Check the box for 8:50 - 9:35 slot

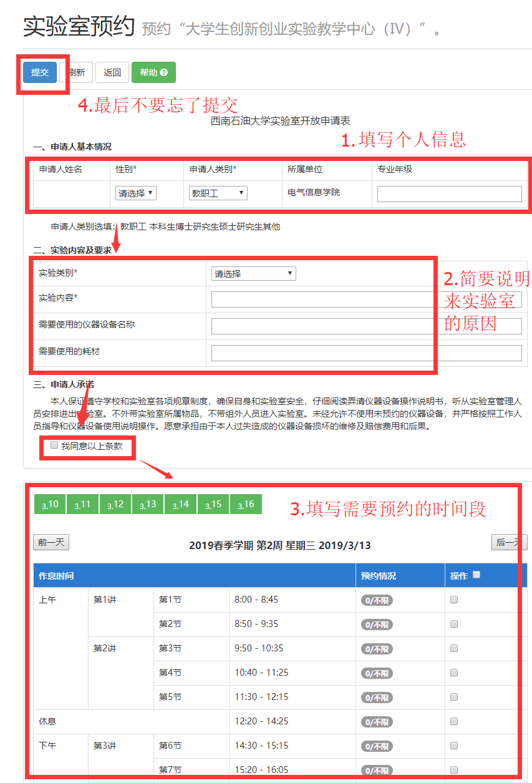454,624
